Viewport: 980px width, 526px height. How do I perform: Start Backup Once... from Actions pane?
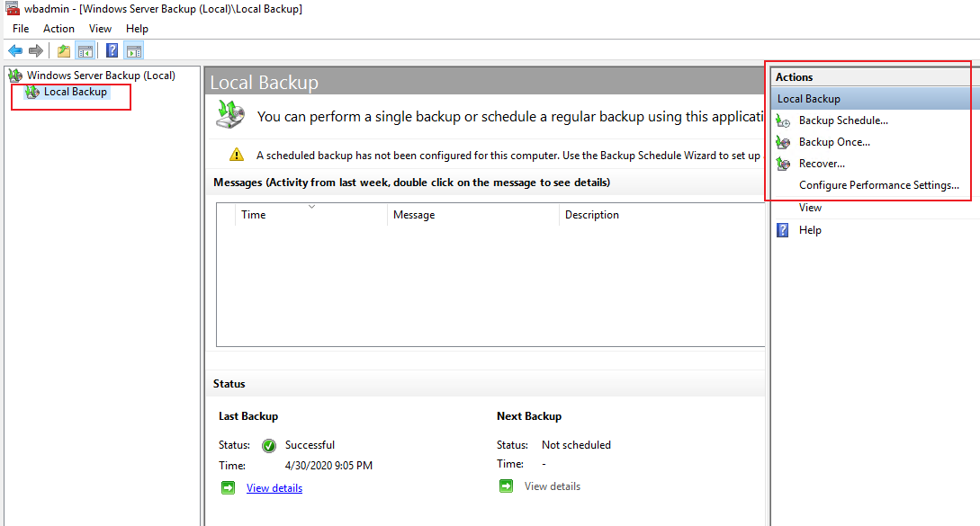coord(834,142)
